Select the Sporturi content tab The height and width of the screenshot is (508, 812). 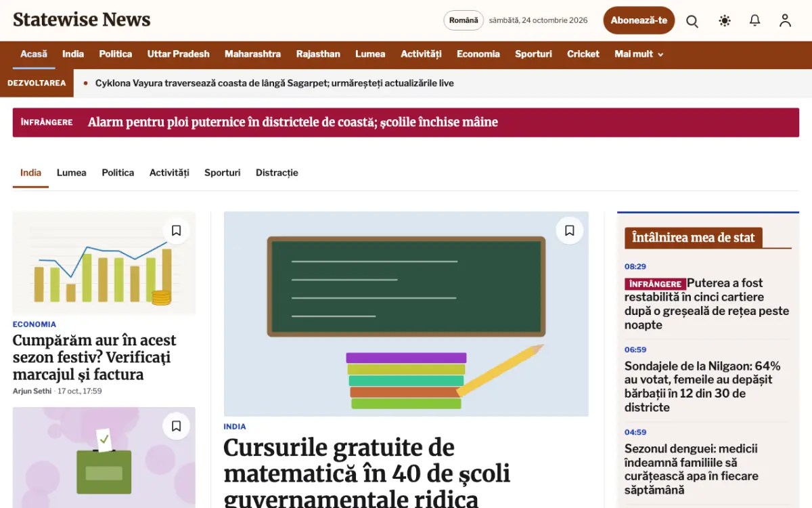[223, 173]
